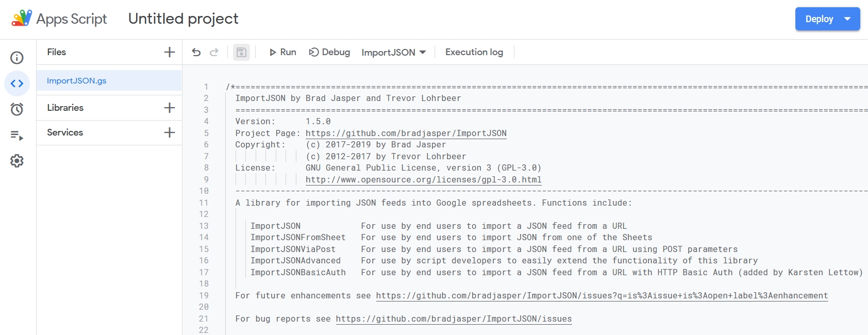Open the github.com/bradjasper/ImportJSON project page link

[406, 133]
